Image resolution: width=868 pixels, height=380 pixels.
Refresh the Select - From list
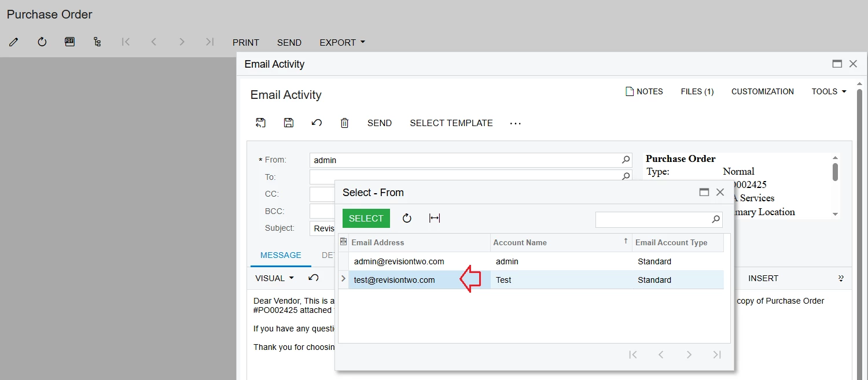click(x=407, y=218)
